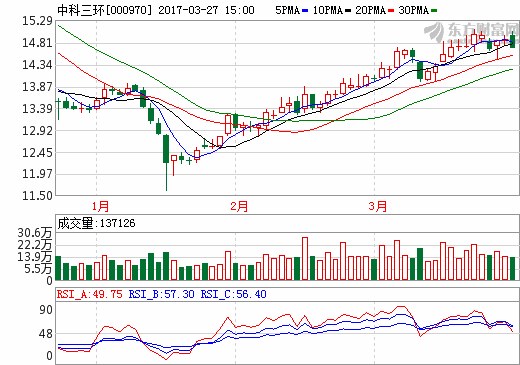Screen dimensions: 520x365
Task: Click the 12.45 price axis label
Action: [37, 153]
